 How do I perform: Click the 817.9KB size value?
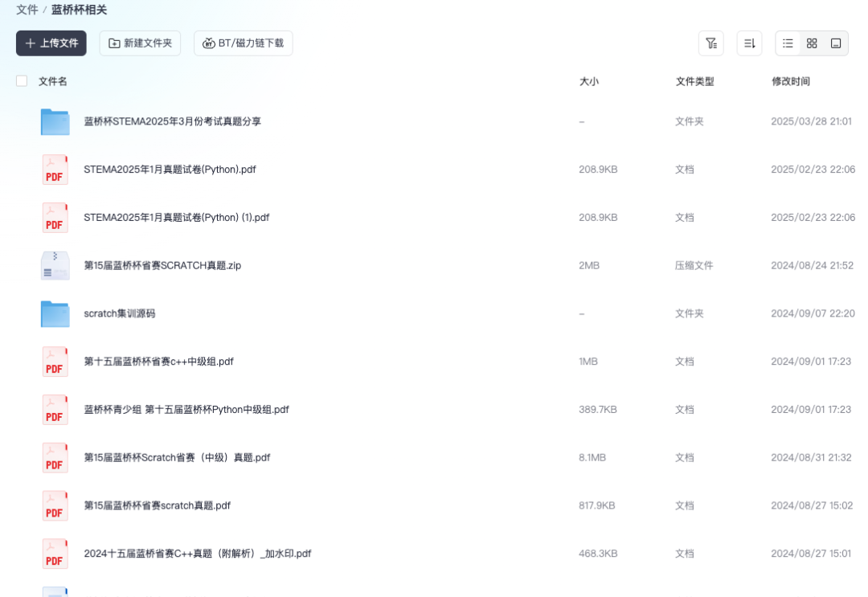click(596, 505)
